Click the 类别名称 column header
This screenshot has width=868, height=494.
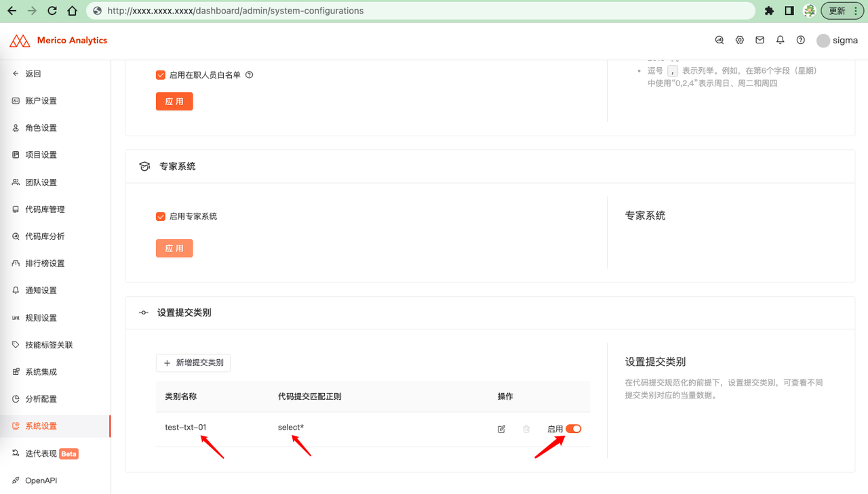(x=181, y=396)
